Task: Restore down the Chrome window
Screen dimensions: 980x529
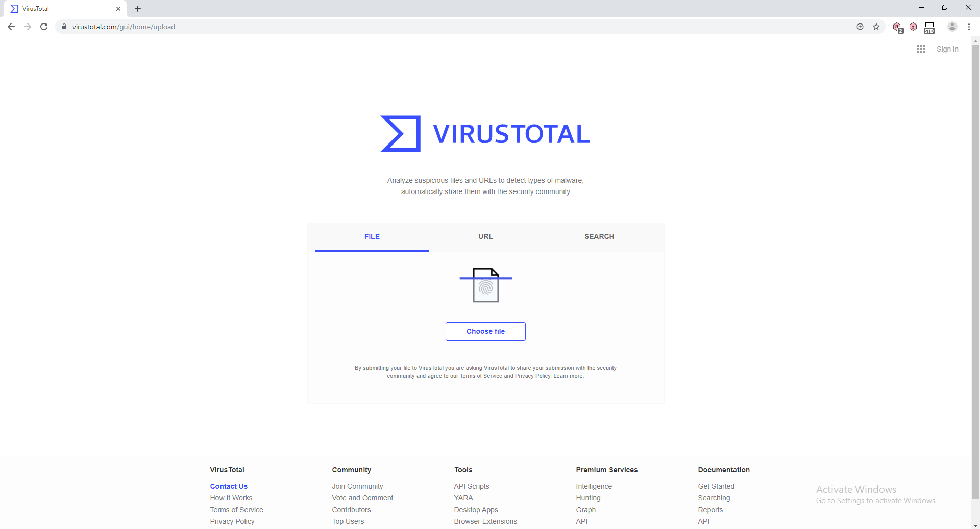Action: coord(945,8)
